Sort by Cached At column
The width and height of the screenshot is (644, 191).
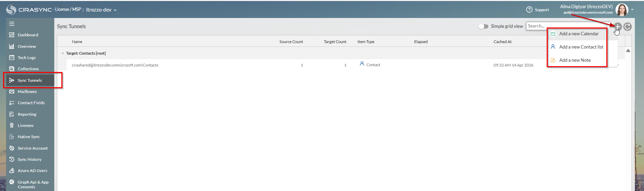(503, 42)
